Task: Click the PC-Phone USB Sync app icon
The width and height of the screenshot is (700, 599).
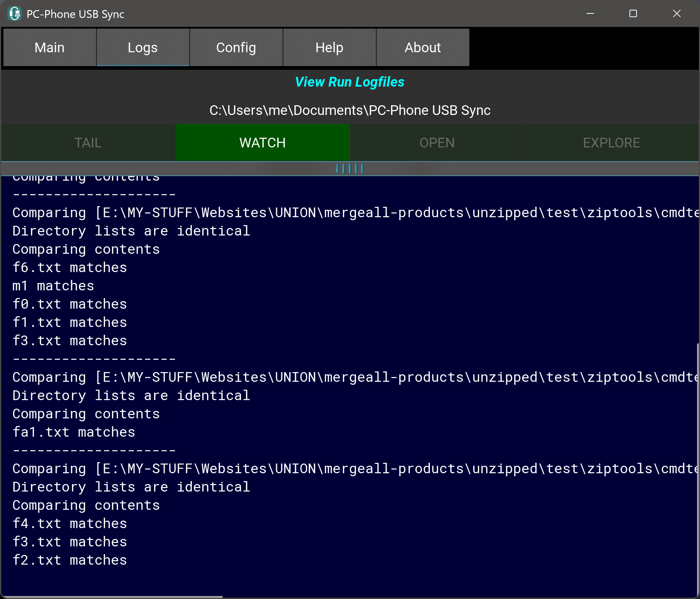Action: click(x=15, y=14)
